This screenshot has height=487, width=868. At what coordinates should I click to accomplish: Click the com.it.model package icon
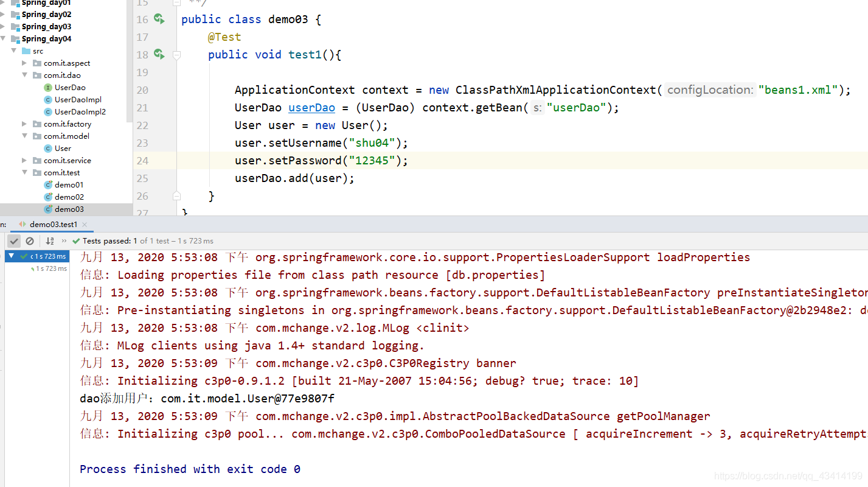pyautogui.click(x=37, y=136)
